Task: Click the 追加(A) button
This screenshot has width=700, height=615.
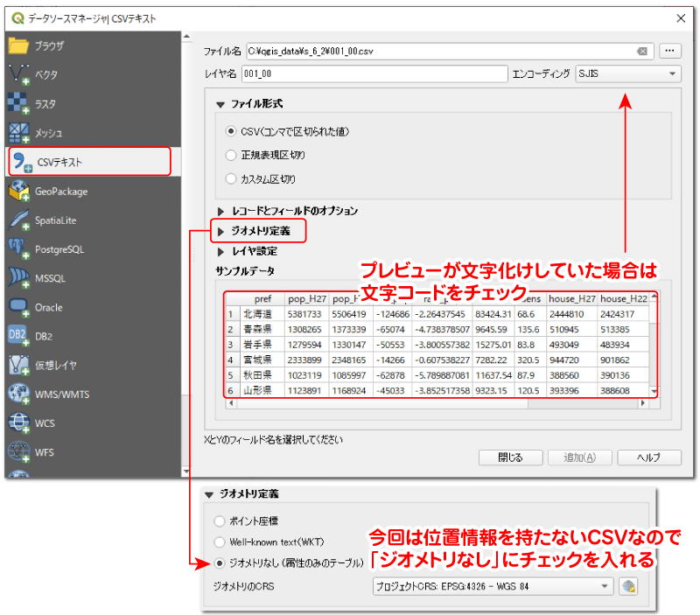Action: point(579,458)
